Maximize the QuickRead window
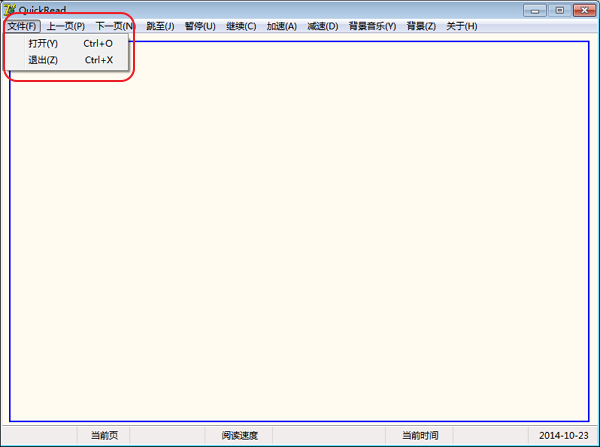The height and width of the screenshot is (447, 600). tap(559, 10)
